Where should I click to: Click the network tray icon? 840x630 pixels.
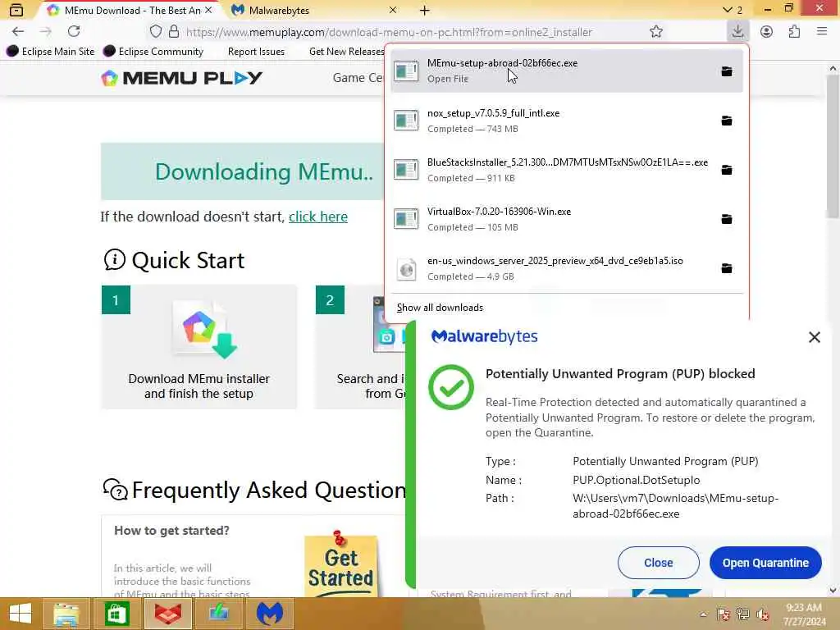743,614
